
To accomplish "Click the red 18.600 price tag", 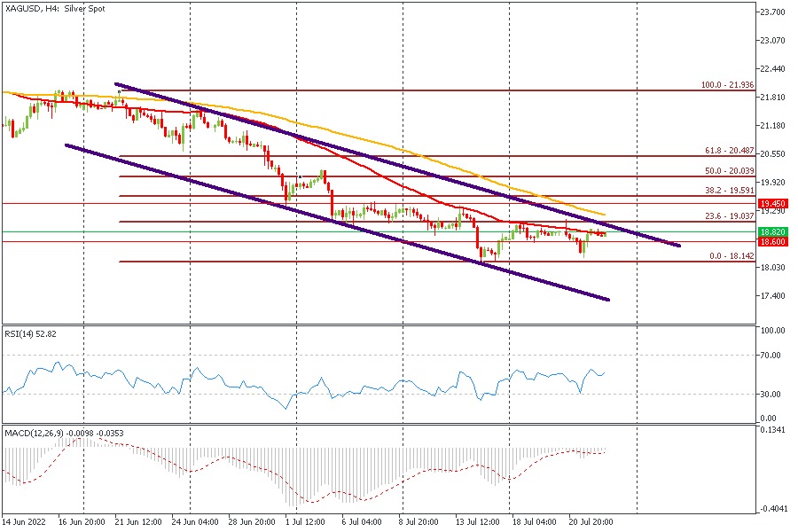I will tap(774, 241).
